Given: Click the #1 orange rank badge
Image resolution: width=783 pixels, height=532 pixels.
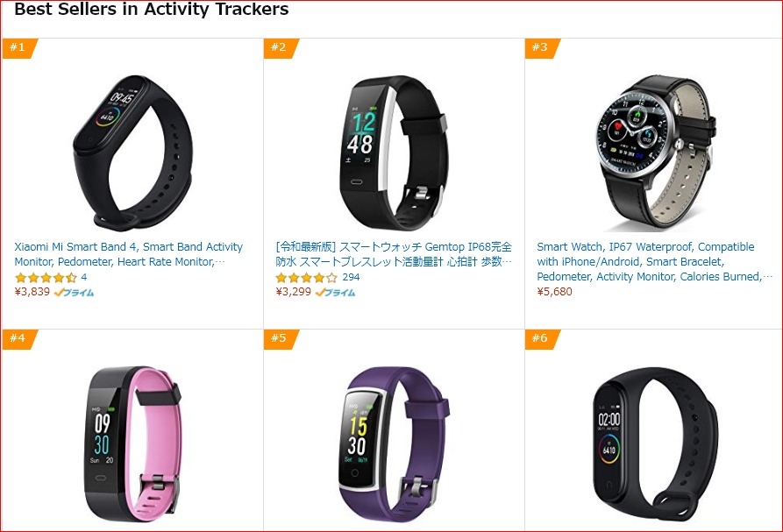Looking at the screenshot, I should (x=19, y=48).
